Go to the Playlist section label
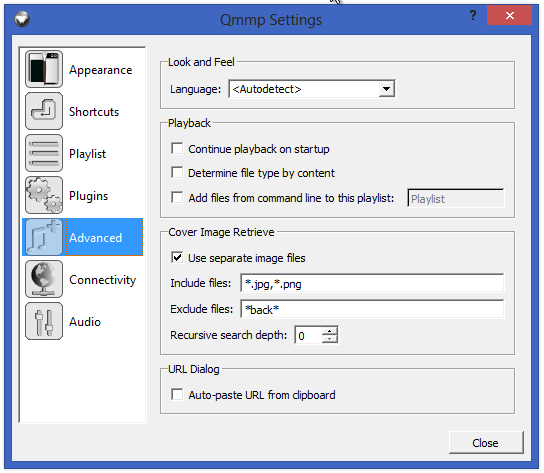Viewport: 544px width, 473px height. [x=87, y=154]
